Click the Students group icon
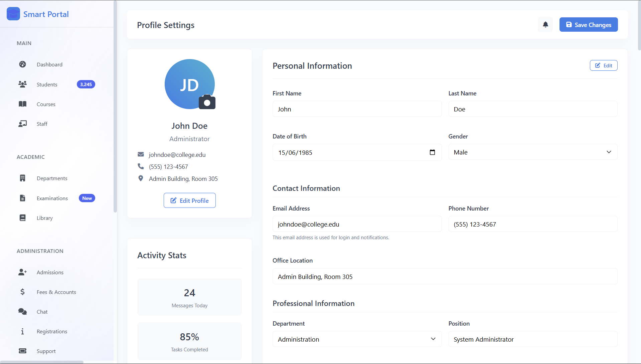 22,84
